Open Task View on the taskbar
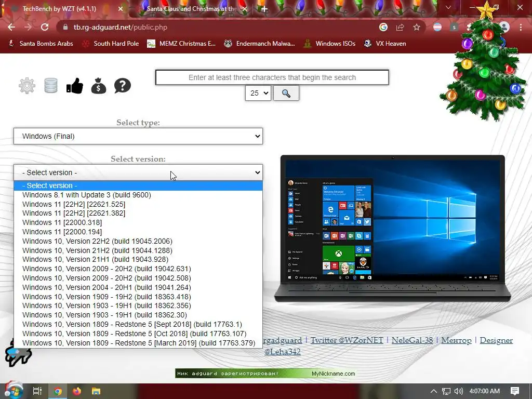Viewport: 532px width, 399px height. pyautogui.click(x=37, y=391)
